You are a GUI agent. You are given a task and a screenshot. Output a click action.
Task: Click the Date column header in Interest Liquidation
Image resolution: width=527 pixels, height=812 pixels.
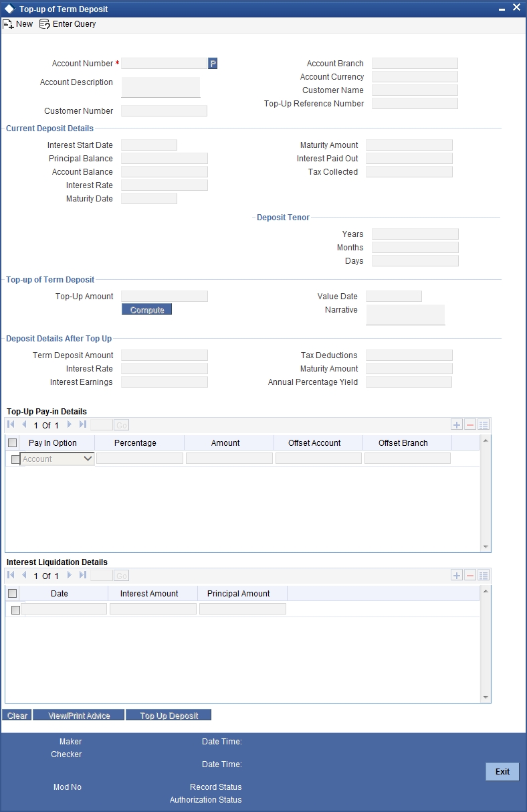coord(60,594)
